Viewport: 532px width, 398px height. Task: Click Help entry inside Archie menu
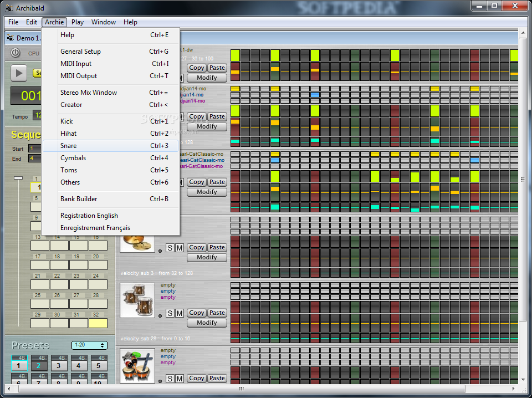110,35
